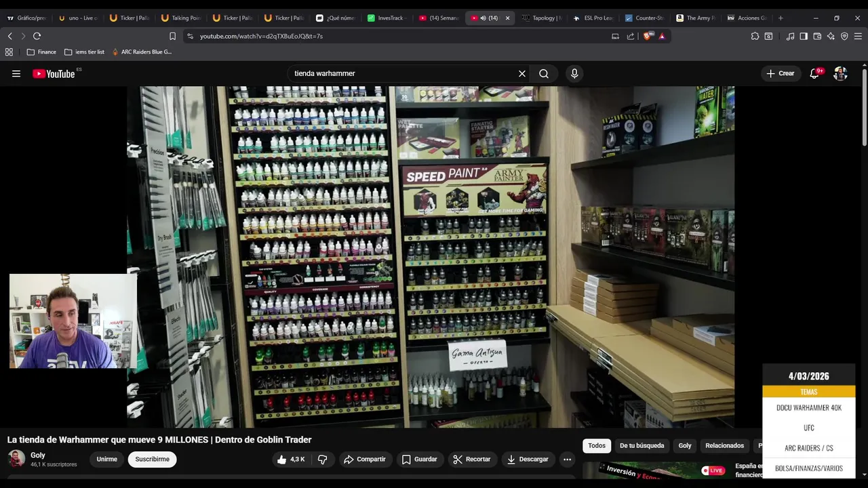Open Brave Rewards triangle icon

662,36
